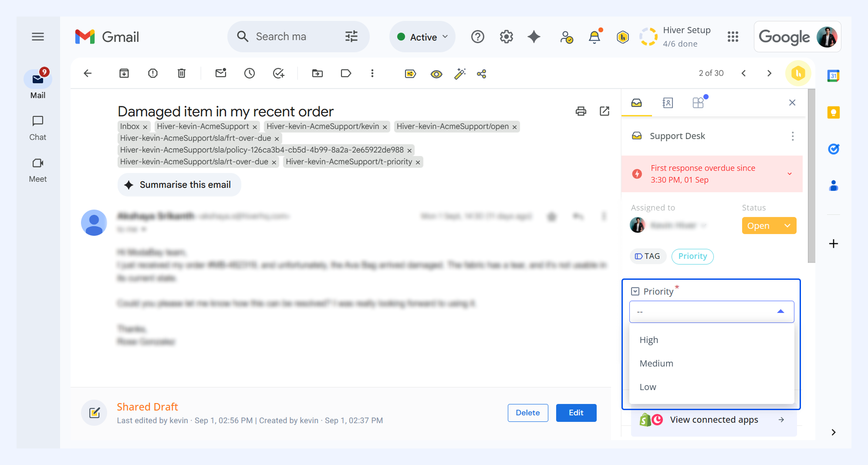Image resolution: width=868 pixels, height=465 pixels.
Task: Remove the Hiver-kevin-AcmeSupport/open label
Action: point(514,127)
